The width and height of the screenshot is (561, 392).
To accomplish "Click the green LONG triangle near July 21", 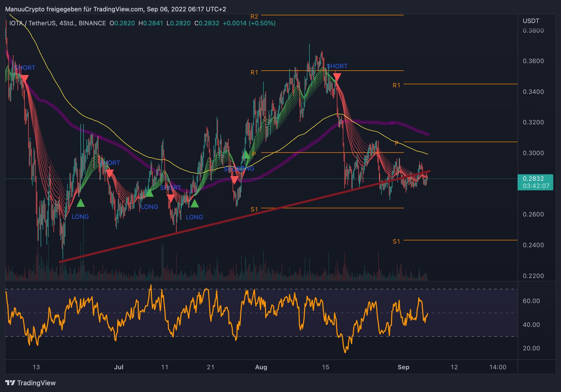I will point(194,203).
